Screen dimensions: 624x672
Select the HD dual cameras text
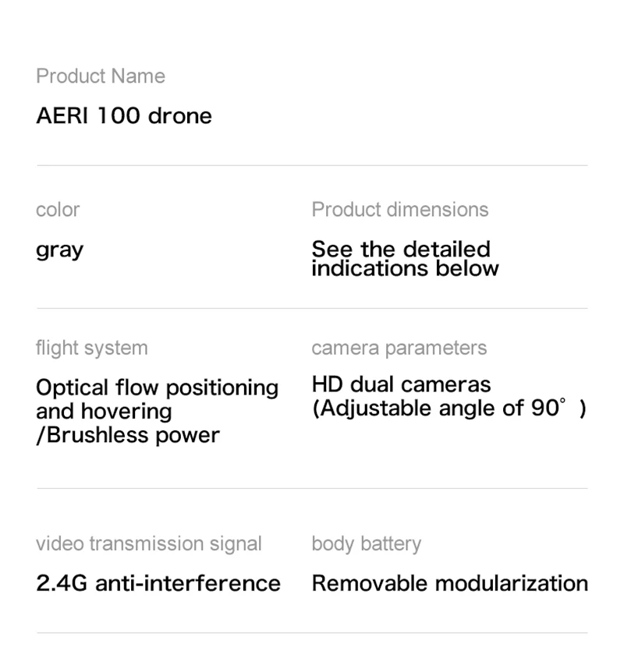click(x=401, y=384)
